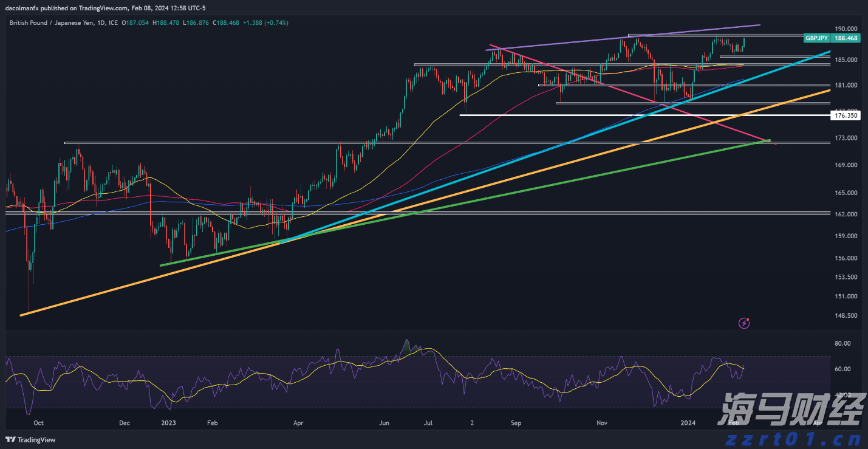
Task: Select the 2024 label on time axis
Action: click(x=688, y=422)
